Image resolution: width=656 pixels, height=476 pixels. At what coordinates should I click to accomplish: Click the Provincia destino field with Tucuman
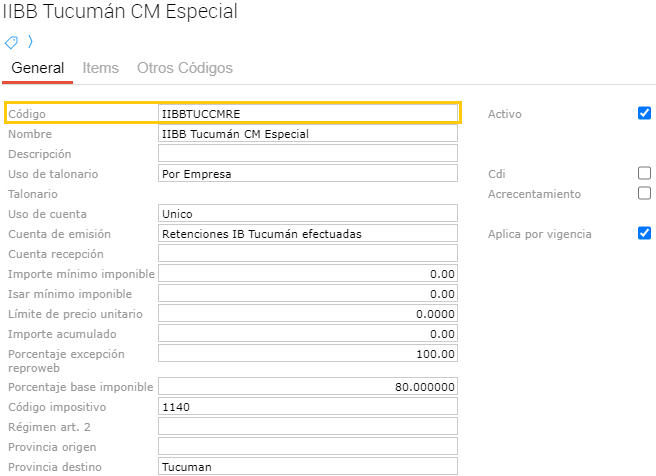[x=307, y=467]
